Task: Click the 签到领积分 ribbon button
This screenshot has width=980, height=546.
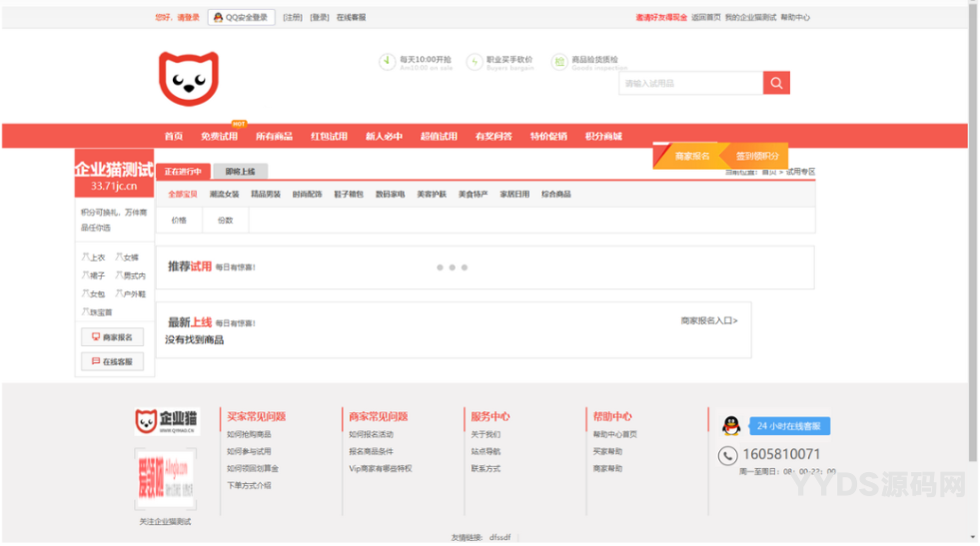Action: tap(756, 156)
